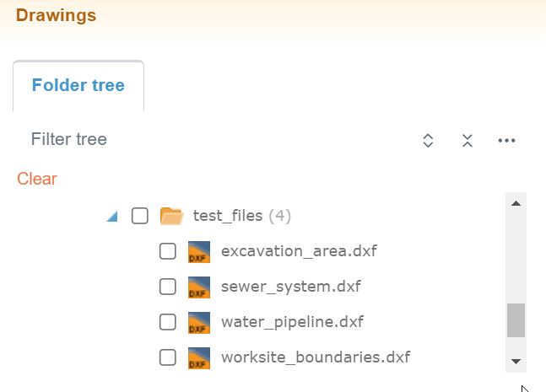Click the scrollbar up arrow
The width and height of the screenshot is (546, 392).
pos(516,203)
